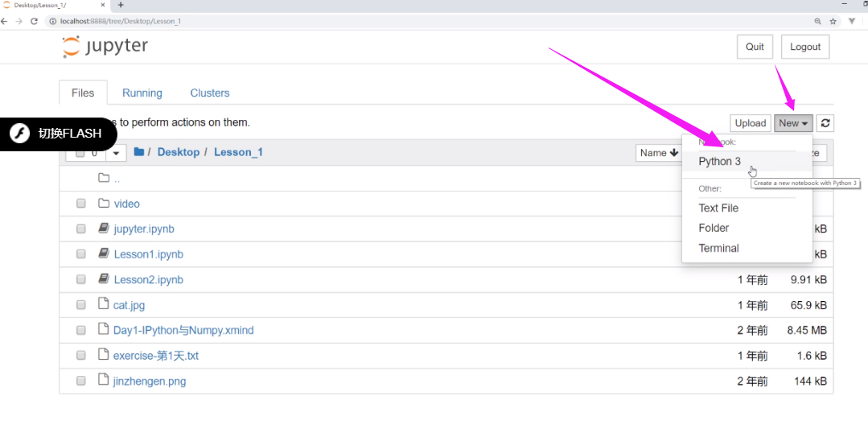The image size is (868, 437).
Task: Click the Flash icon in the black banner
Action: click(20, 134)
